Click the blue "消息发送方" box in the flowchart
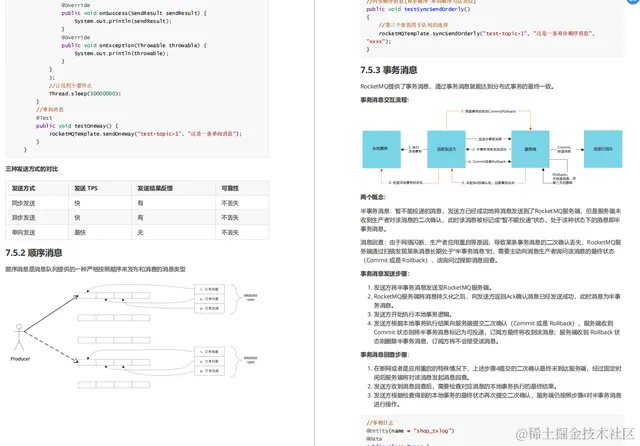Viewport: 640px width, 446px height. pos(446,149)
